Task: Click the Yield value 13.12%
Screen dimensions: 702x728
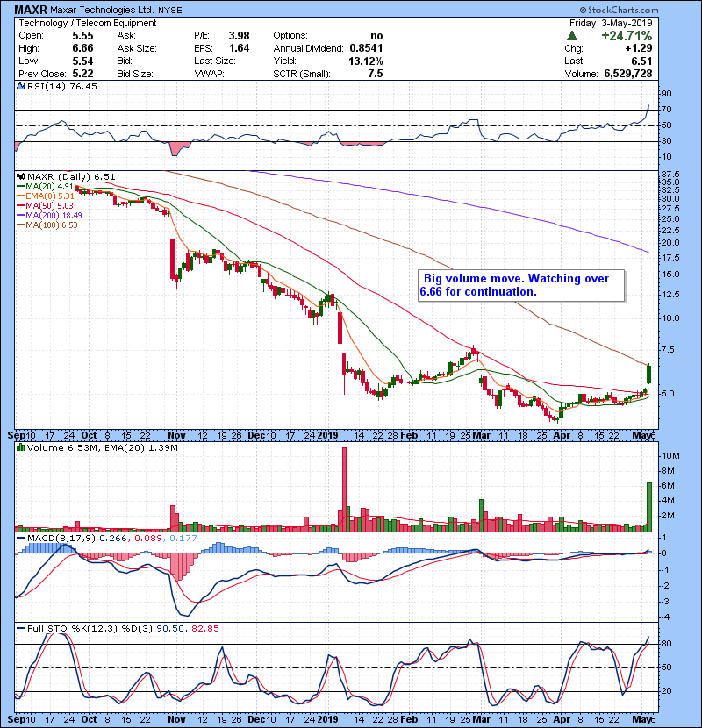Action: click(x=366, y=61)
